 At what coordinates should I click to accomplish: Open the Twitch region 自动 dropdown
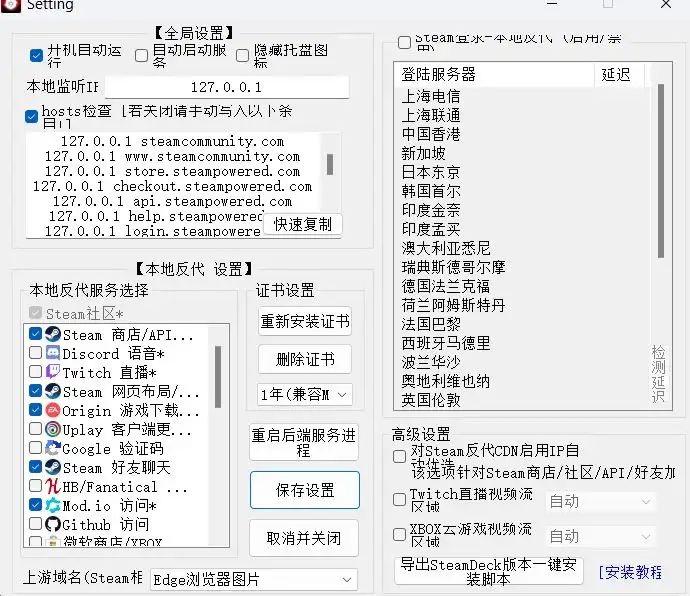pyautogui.click(x=601, y=501)
